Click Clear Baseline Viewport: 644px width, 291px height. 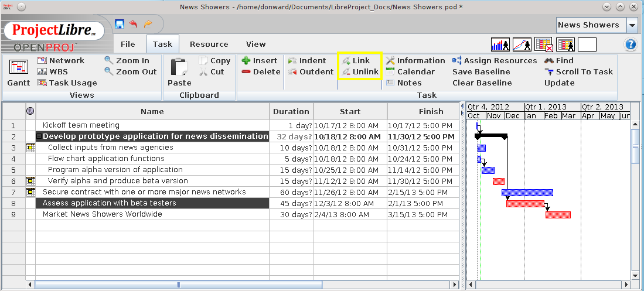point(482,83)
